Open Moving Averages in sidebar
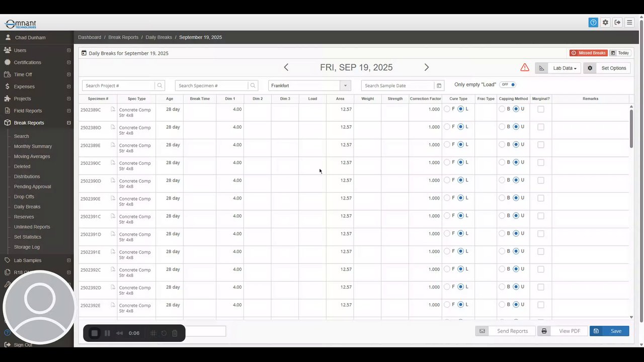The image size is (644, 362). pyautogui.click(x=32, y=156)
